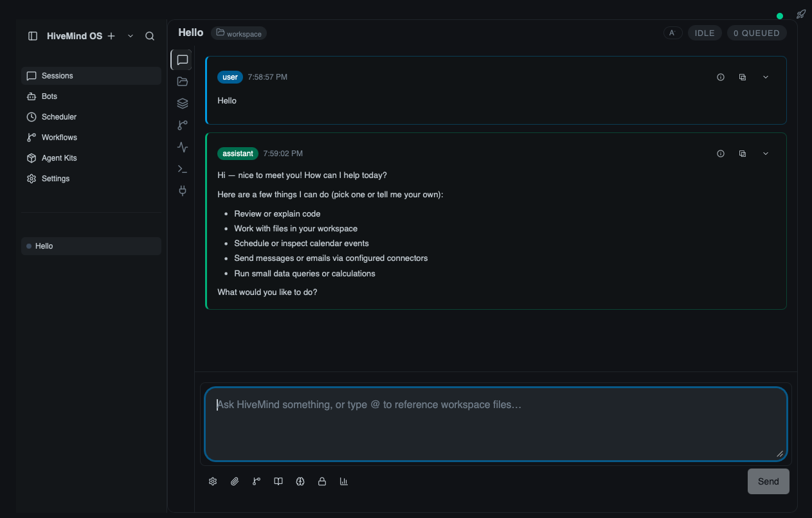
Task: Click the branch icon below the input
Action: point(257,481)
